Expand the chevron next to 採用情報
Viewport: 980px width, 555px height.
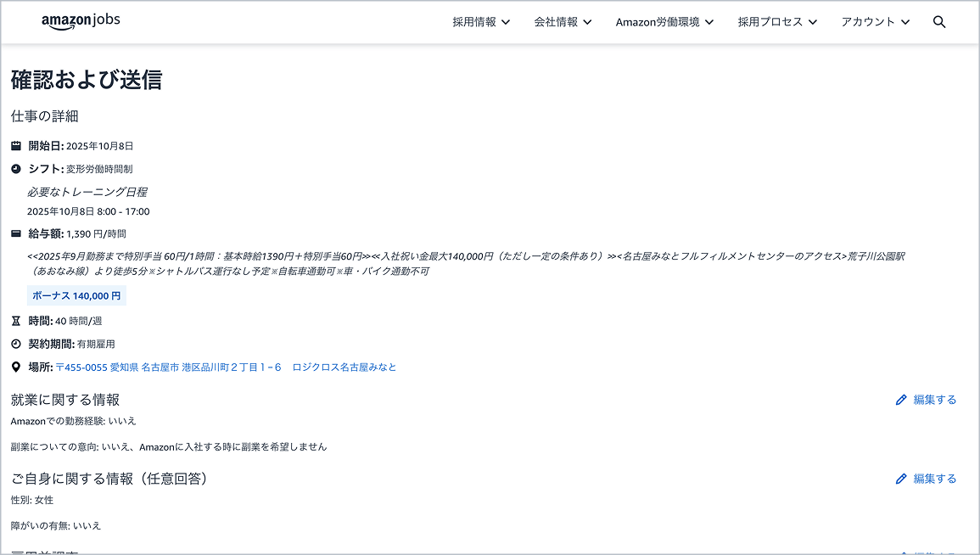coord(506,22)
